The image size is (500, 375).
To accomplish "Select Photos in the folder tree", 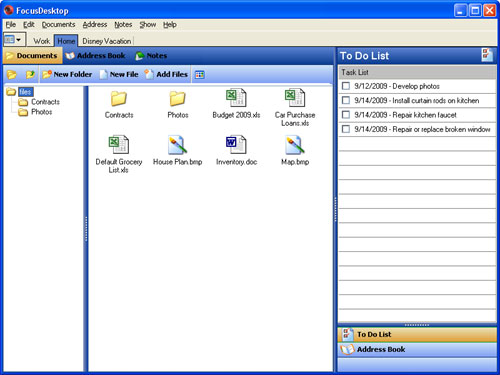I will pos(42,112).
